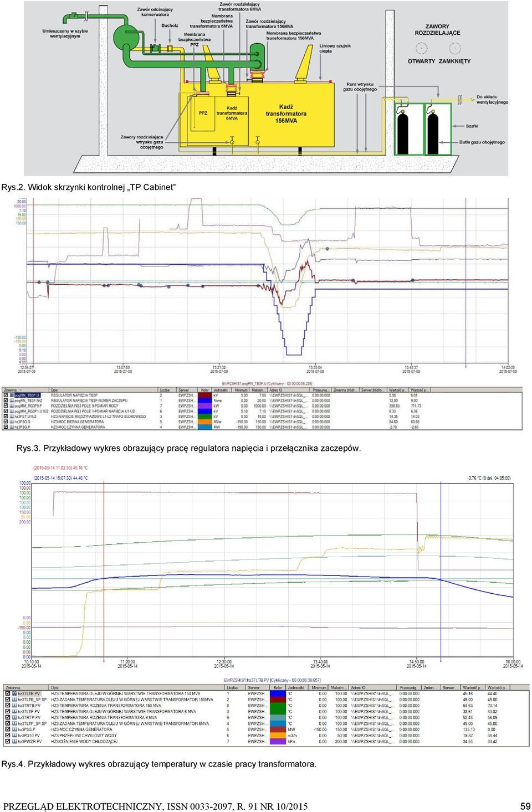532x812 pixels.
Task: Click the 'Rys.2. Widok skrzynki kontrolnej' caption
Action: pyautogui.click(x=89, y=187)
